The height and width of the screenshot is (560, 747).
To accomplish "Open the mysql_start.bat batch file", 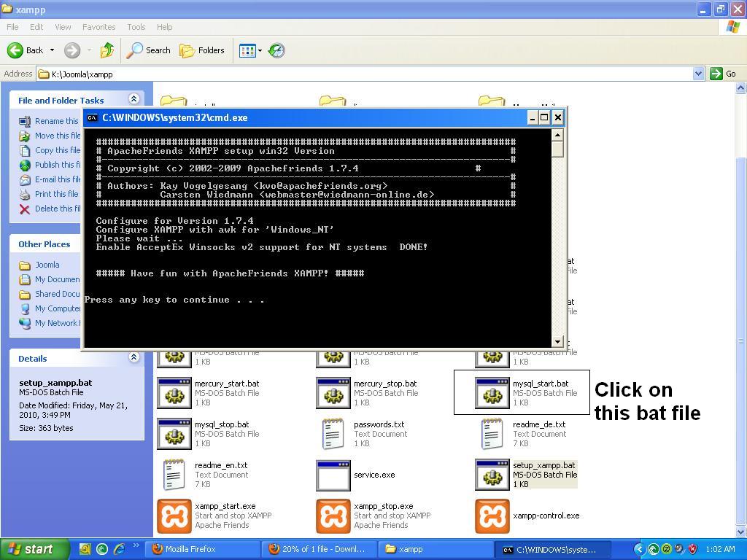I will [493, 393].
